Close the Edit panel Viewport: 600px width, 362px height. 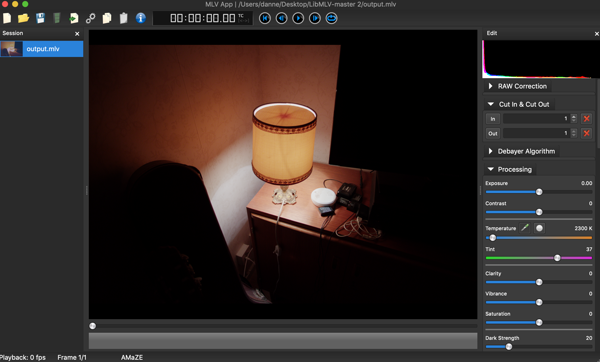[x=597, y=34]
